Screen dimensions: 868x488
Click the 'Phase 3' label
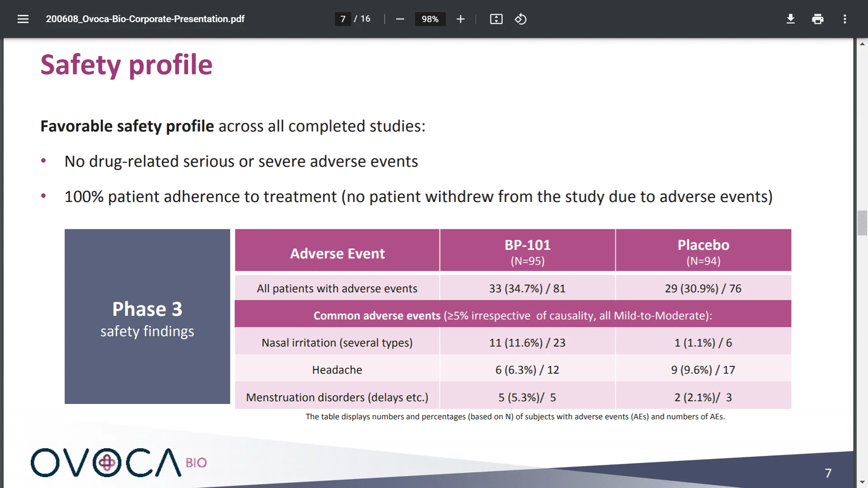click(147, 309)
